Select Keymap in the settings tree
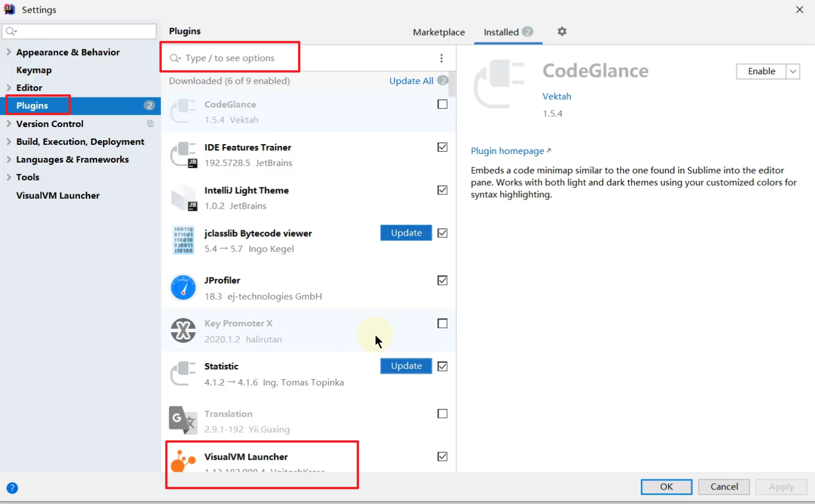This screenshot has width=815, height=504. [34, 70]
